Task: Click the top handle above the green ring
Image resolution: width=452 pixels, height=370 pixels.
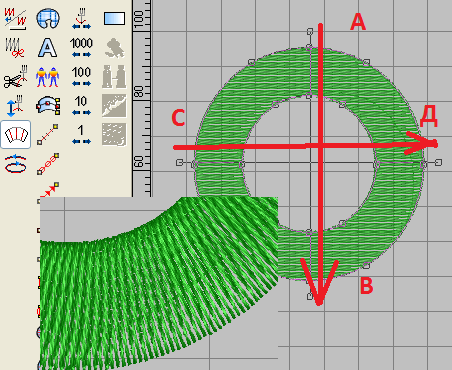Action: coord(310,32)
